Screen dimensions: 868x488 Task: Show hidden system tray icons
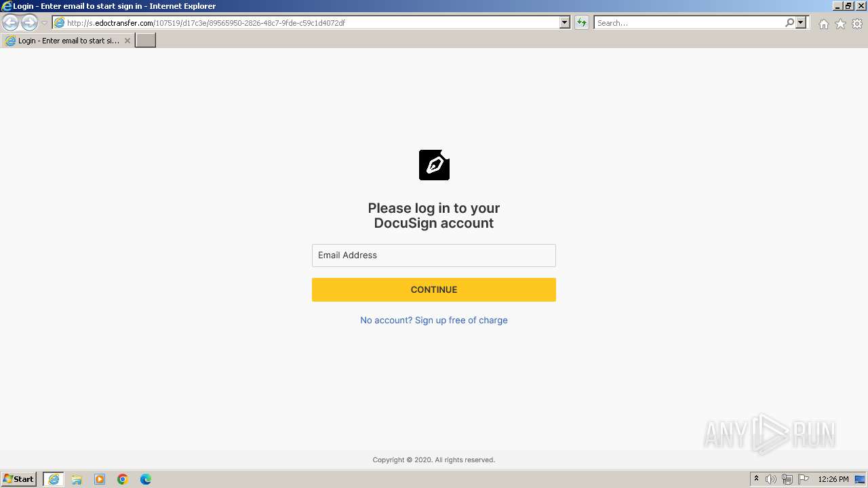pyautogui.click(x=757, y=479)
